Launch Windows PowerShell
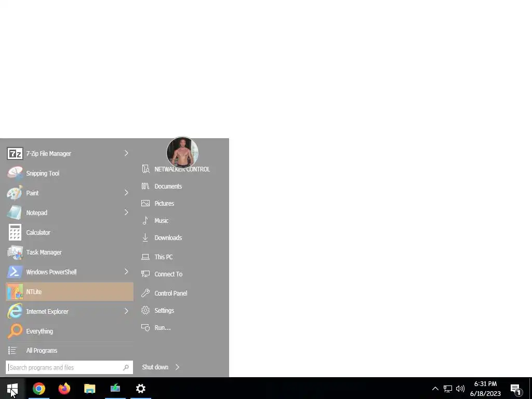The image size is (532, 399). pyautogui.click(x=70, y=272)
